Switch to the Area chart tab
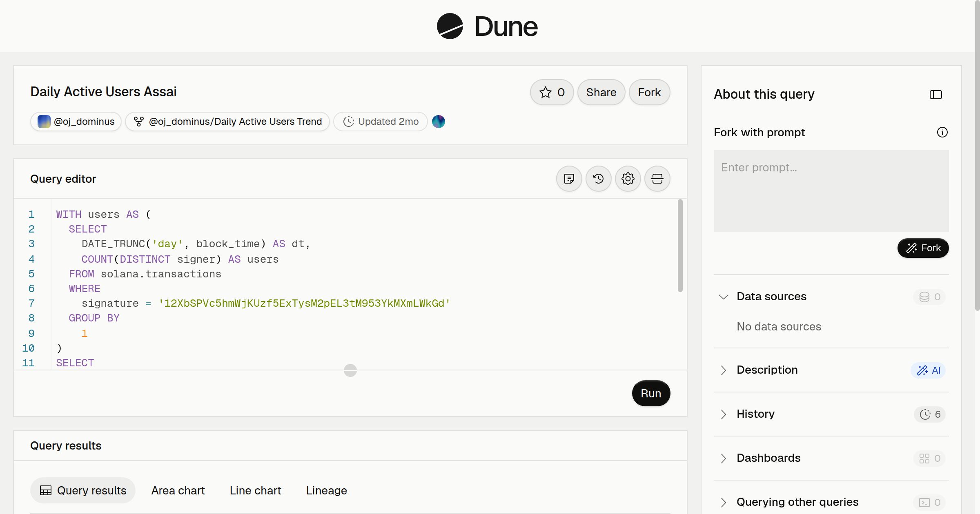 pos(178,490)
